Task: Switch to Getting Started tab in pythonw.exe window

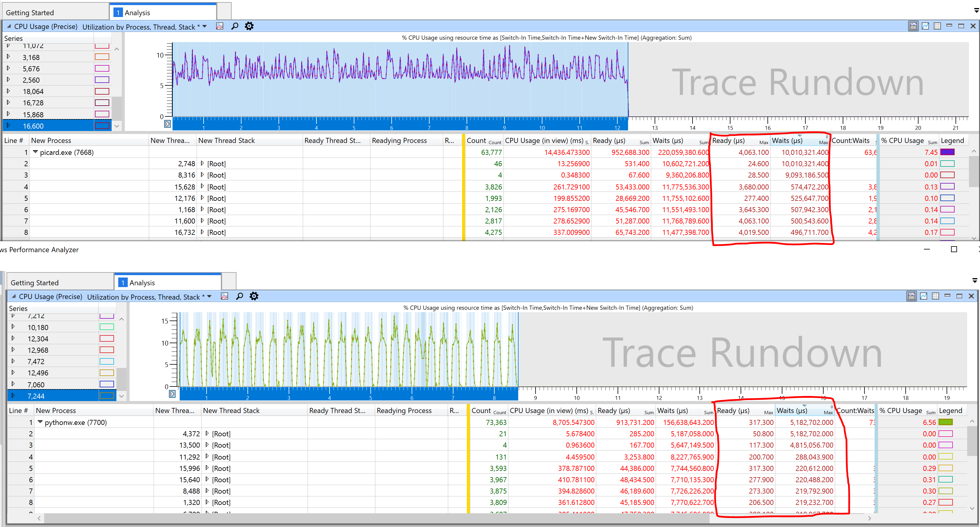Action: (61, 282)
